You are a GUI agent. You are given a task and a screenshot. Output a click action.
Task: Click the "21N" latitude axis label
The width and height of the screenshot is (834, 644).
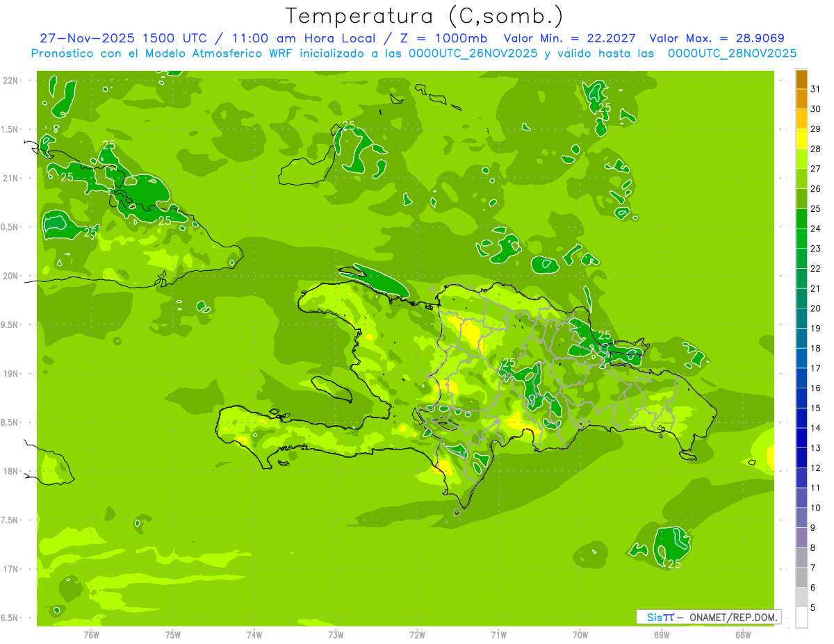(11, 178)
